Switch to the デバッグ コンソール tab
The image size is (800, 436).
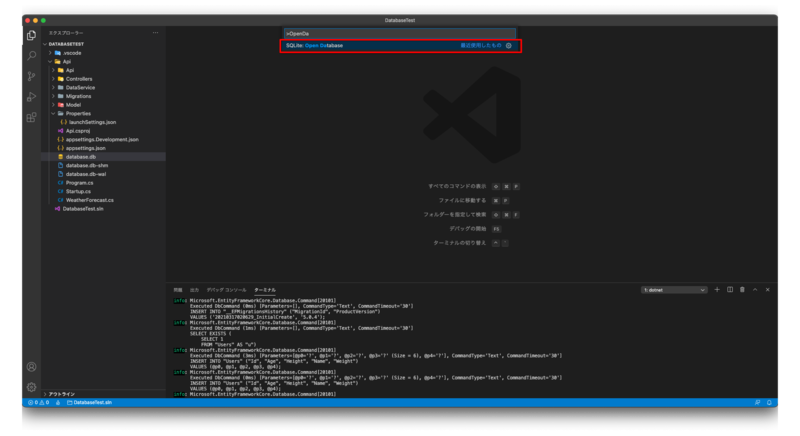(226, 290)
